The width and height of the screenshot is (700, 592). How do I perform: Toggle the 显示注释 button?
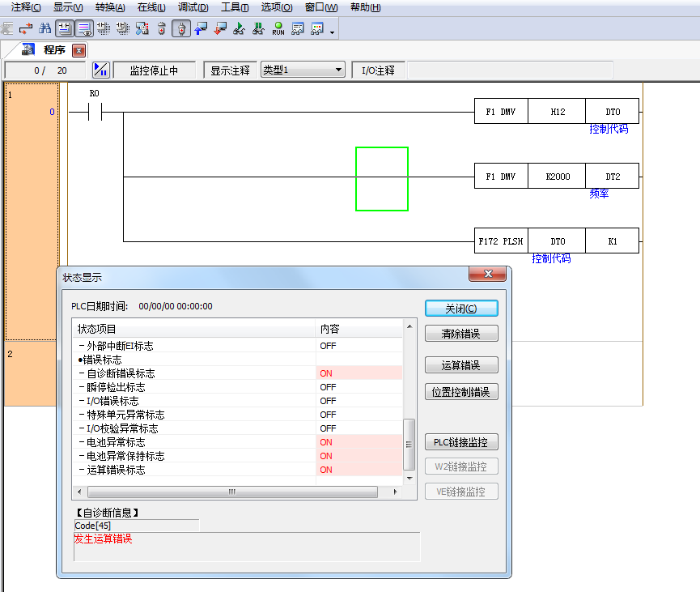(230, 70)
